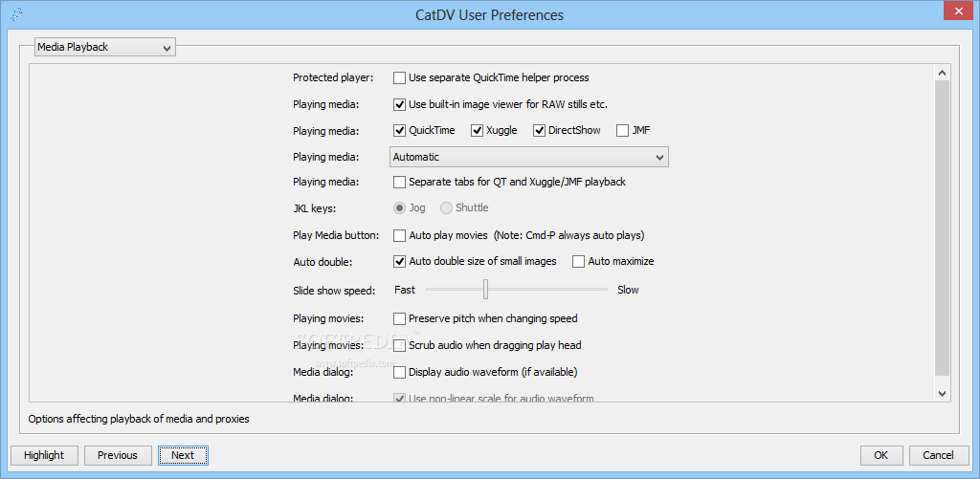The image size is (980, 479).
Task: Tick the Auto maximize checkbox
Action: coord(579,262)
